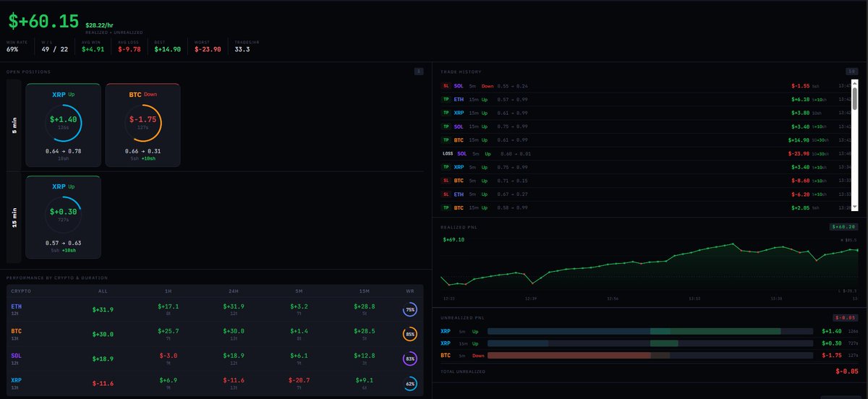This screenshot has height=399, width=868.
Task: Open the XRP Up 15 min position card
Action: coord(64,217)
